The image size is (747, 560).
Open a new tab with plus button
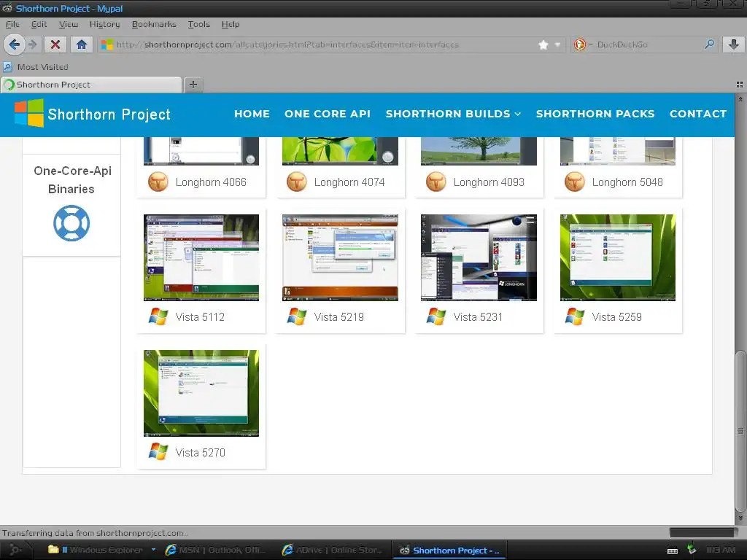[x=193, y=85]
